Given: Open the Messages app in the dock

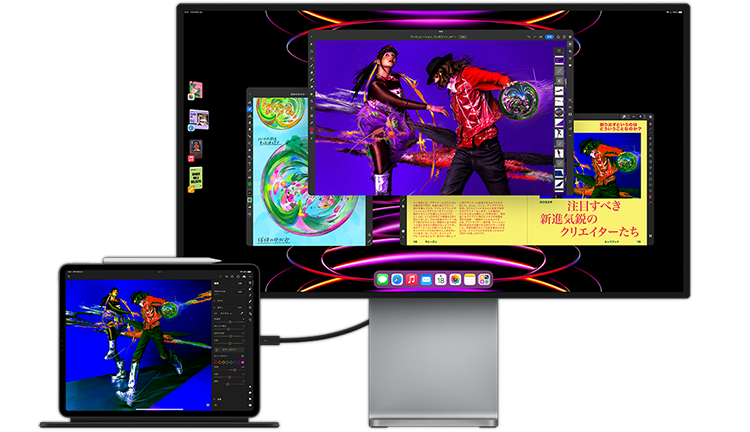Looking at the screenshot, I should pos(383,281).
